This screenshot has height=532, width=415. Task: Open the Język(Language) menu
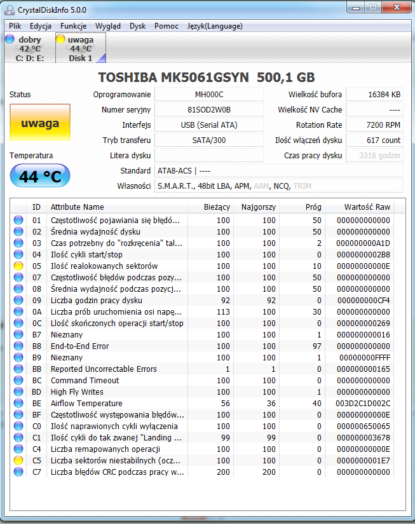(215, 26)
